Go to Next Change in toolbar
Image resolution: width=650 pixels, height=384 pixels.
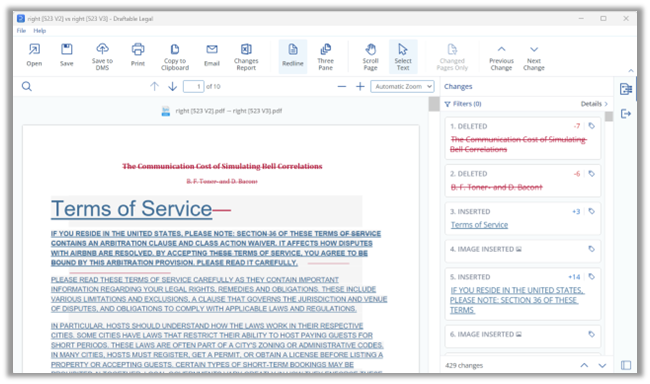534,56
